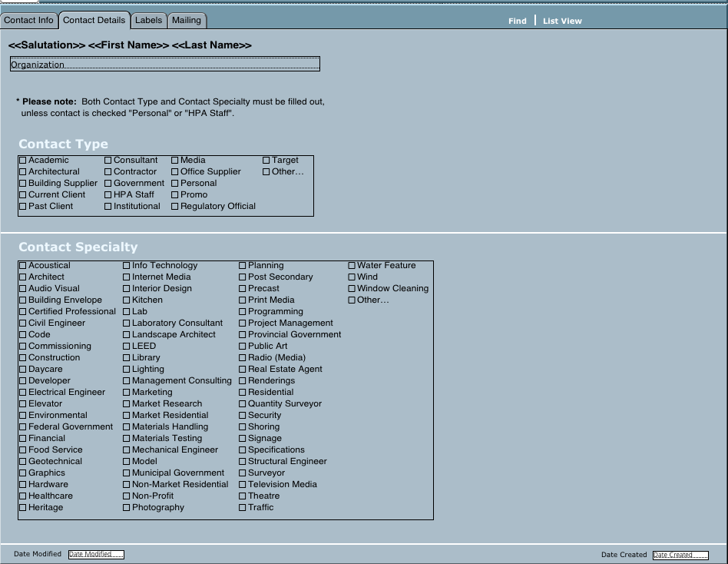This screenshot has width=728, height=564.
Task: Tick the HPA Staff checkbox
Action: click(x=108, y=195)
